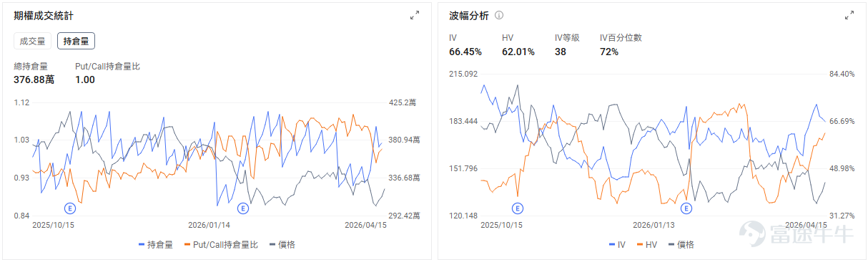Viewport: 868px width, 260px height.
Task: Click the IV百分位數 value 72%
Action: tap(609, 52)
